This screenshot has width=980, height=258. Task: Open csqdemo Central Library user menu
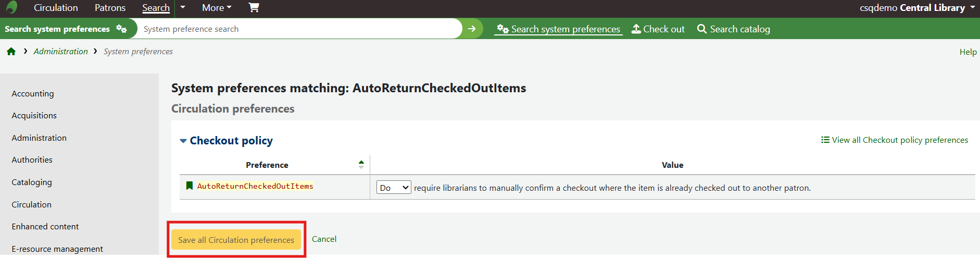(x=917, y=8)
